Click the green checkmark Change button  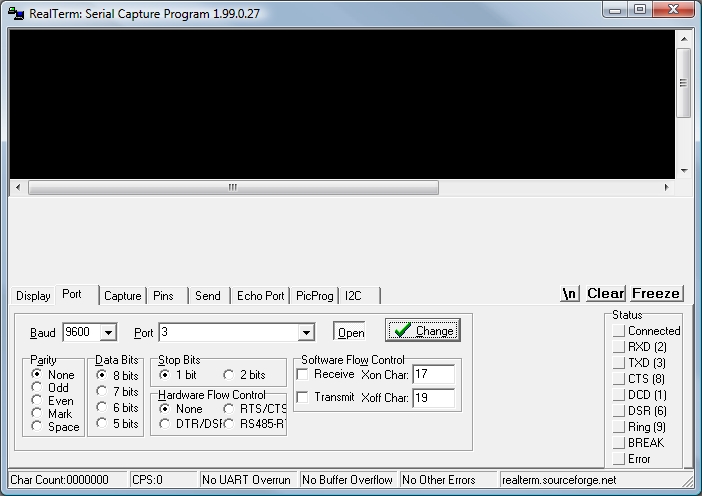click(x=423, y=330)
